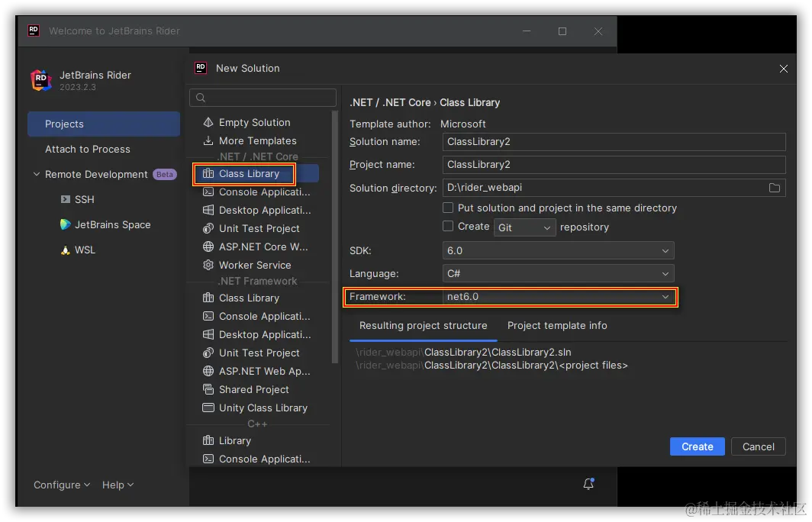Open the Git repository type dropdown
Image resolution: width=812 pixels, height=522 pixels.
(x=524, y=227)
